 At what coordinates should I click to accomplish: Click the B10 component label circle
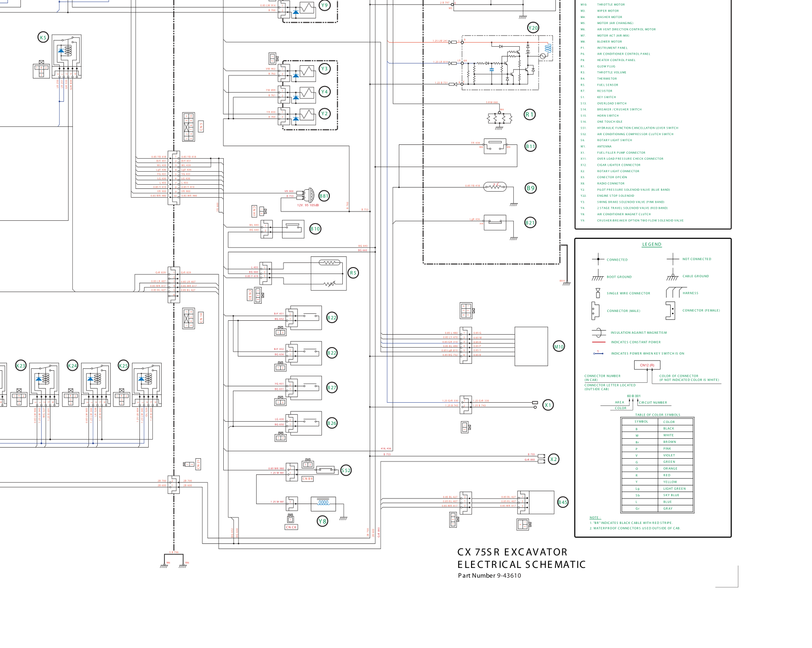pos(315,229)
